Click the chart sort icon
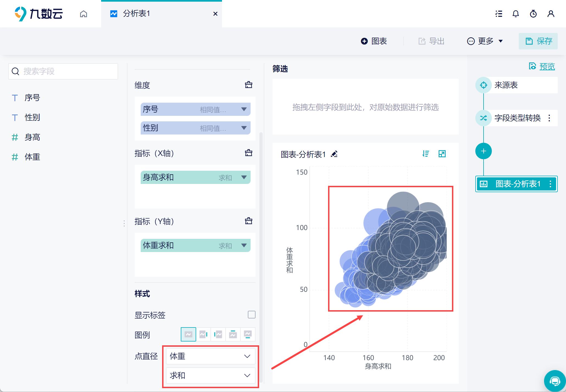This screenshot has width=566, height=392. [426, 154]
